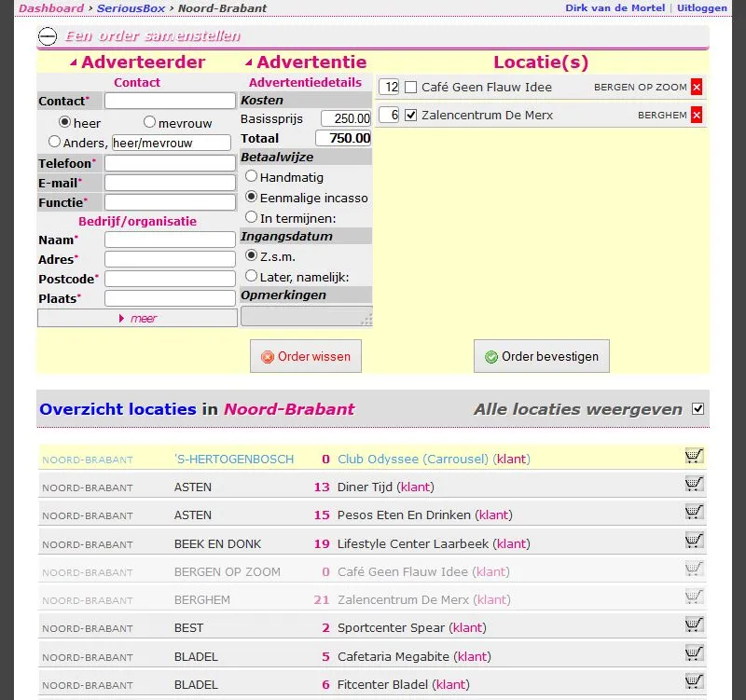Click 'Fitcenter Bladel' location name

pyautogui.click(x=382, y=684)
